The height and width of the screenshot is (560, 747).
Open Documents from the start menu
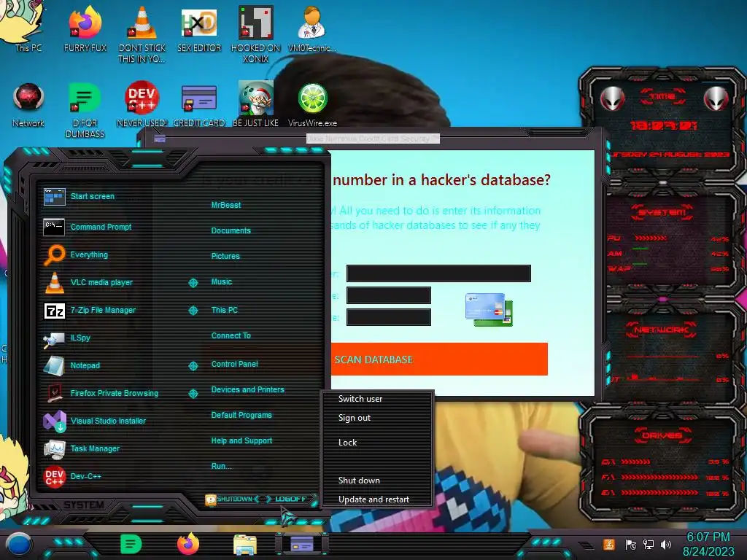[x=231, y=230]
